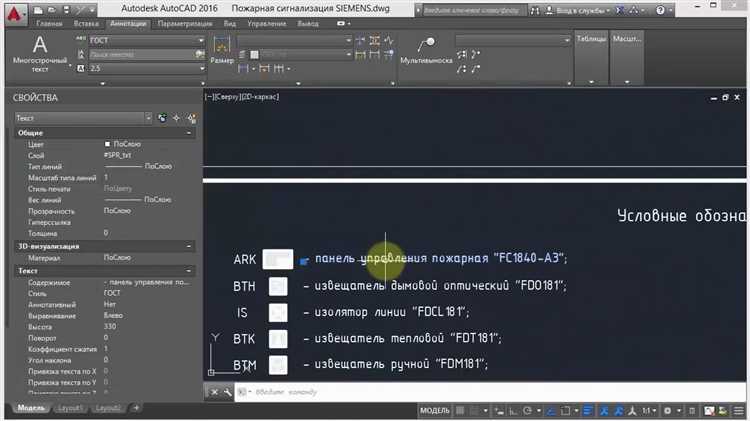Open the multileader style dropdown
The height and width of the screenshot is (421, 750).
tap(567, 40)
